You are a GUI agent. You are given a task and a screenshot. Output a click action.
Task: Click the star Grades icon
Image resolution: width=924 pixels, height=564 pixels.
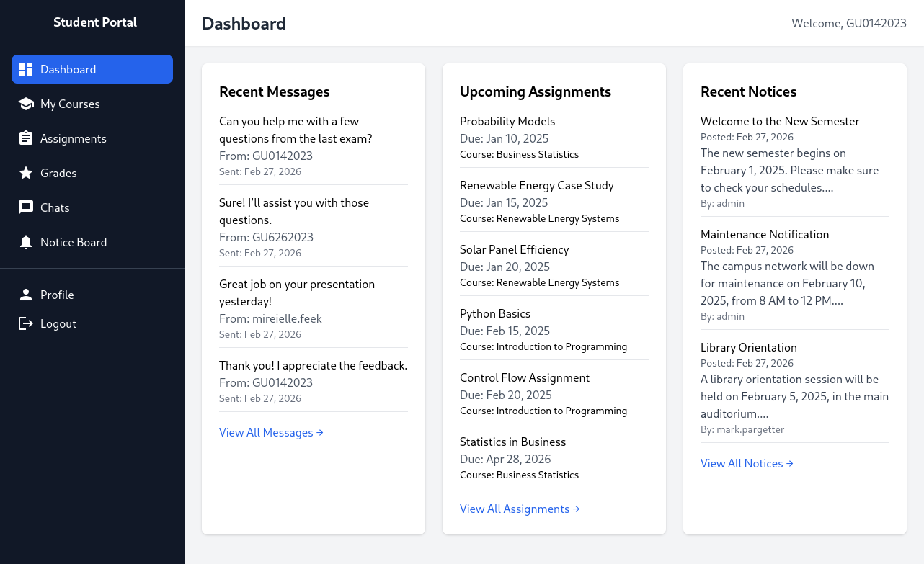click(x=26, y=173)
